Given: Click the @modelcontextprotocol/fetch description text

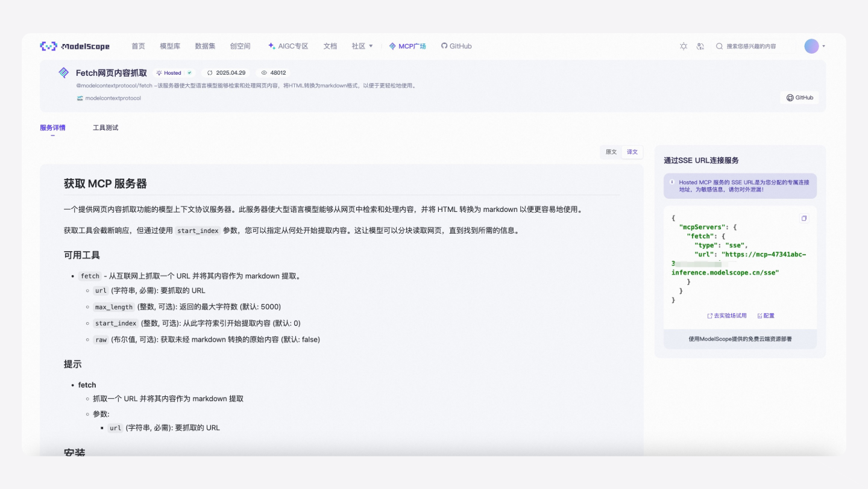Looking at the screenshot, I should [x=247, y=86].
